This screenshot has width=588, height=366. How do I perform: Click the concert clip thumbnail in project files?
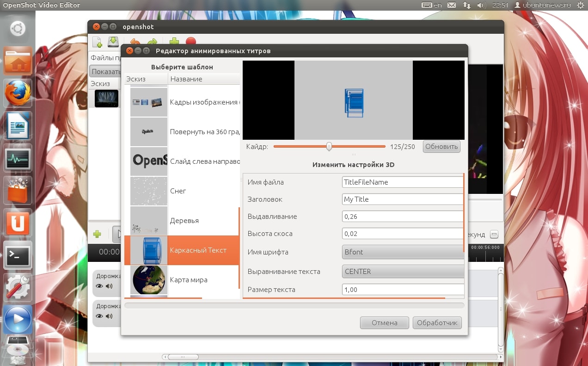pyautogui.click(x=106, y=98)
